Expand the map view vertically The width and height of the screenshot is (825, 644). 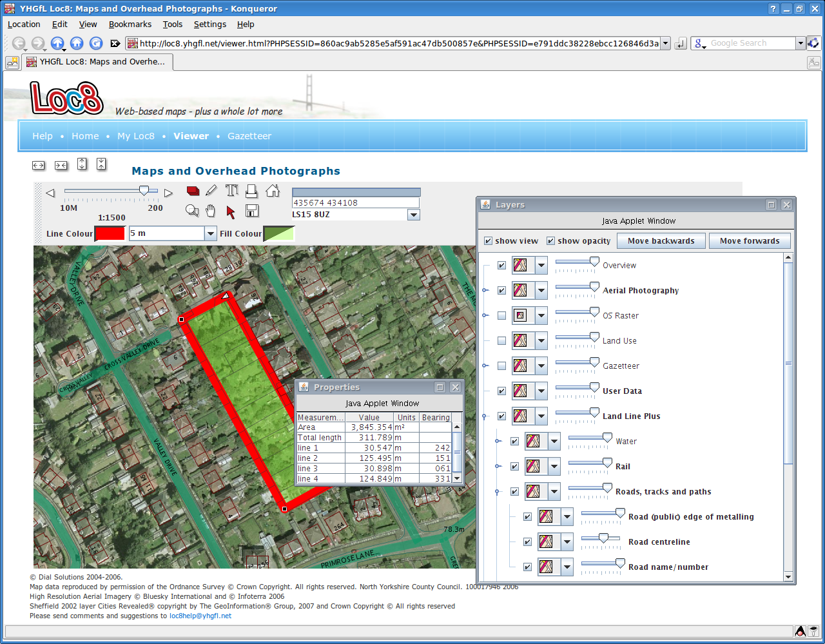(82, 164)
